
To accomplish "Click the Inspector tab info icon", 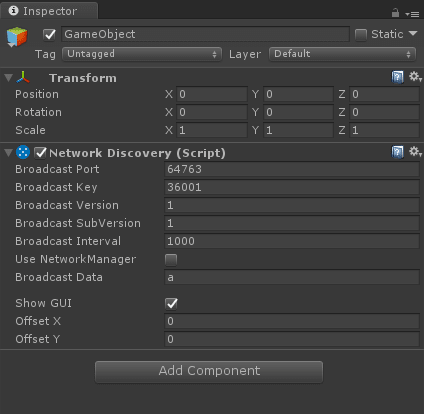I will click(x=13, y=11).
